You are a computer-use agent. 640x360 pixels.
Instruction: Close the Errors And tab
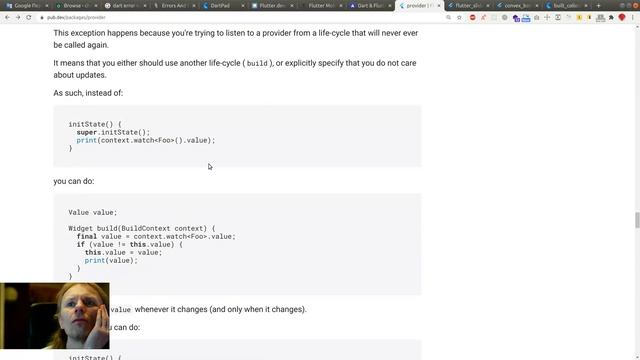click(x=194, y=6)
